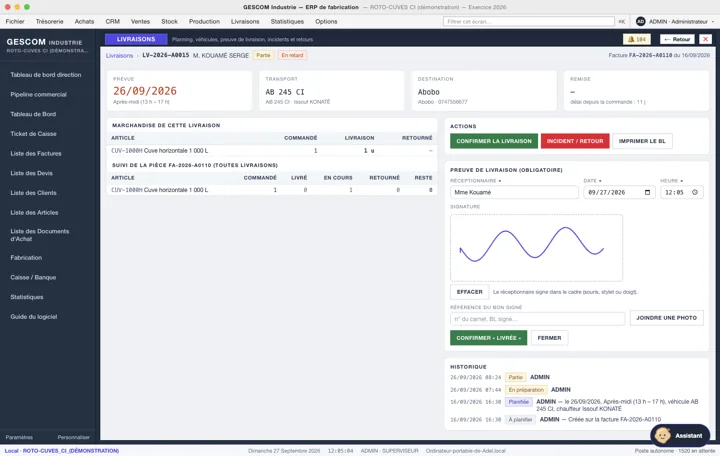Click Paramètres at sidebar bottom

(x=19, y=438)
